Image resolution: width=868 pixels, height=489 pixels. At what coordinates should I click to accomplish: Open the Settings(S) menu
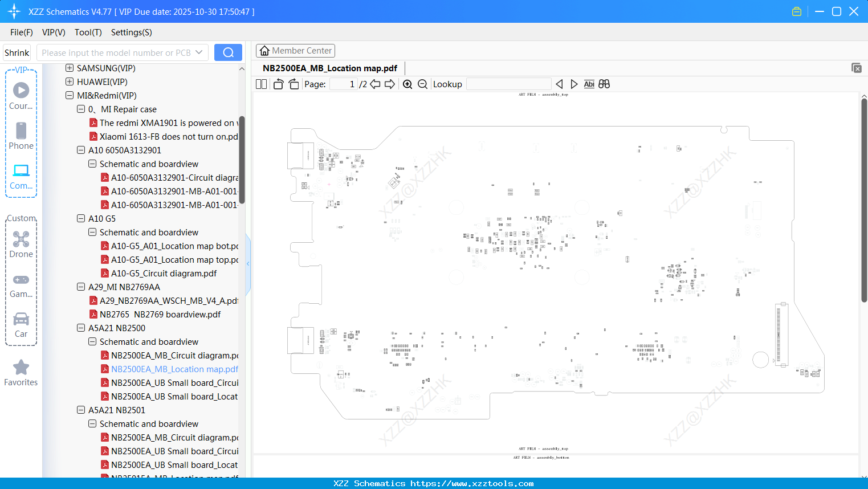[132, 32]
